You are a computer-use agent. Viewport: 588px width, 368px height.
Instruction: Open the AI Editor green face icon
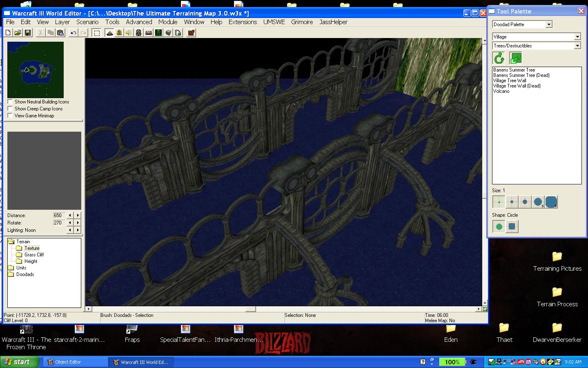point(158,33)
